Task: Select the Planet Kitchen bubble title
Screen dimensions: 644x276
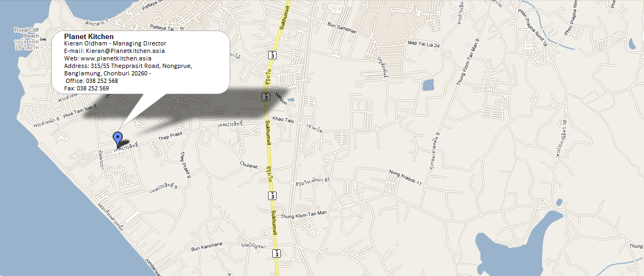Action: click(89, 36)
